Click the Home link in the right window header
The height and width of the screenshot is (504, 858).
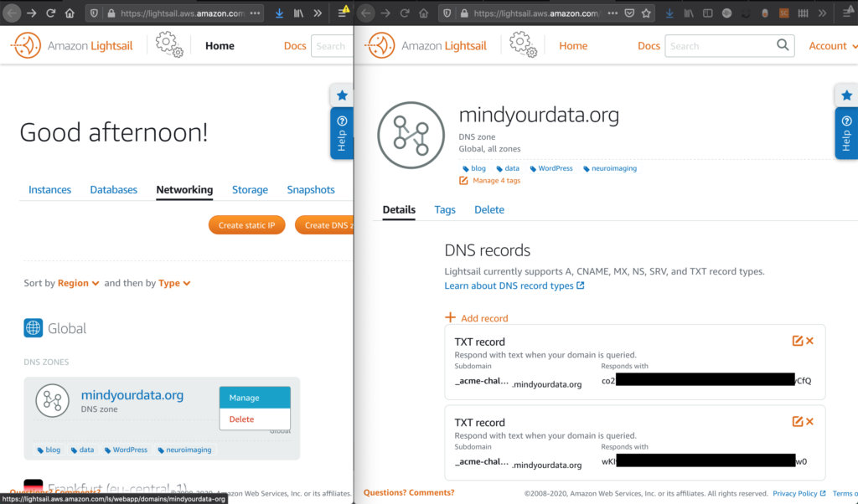pos(573,46)
